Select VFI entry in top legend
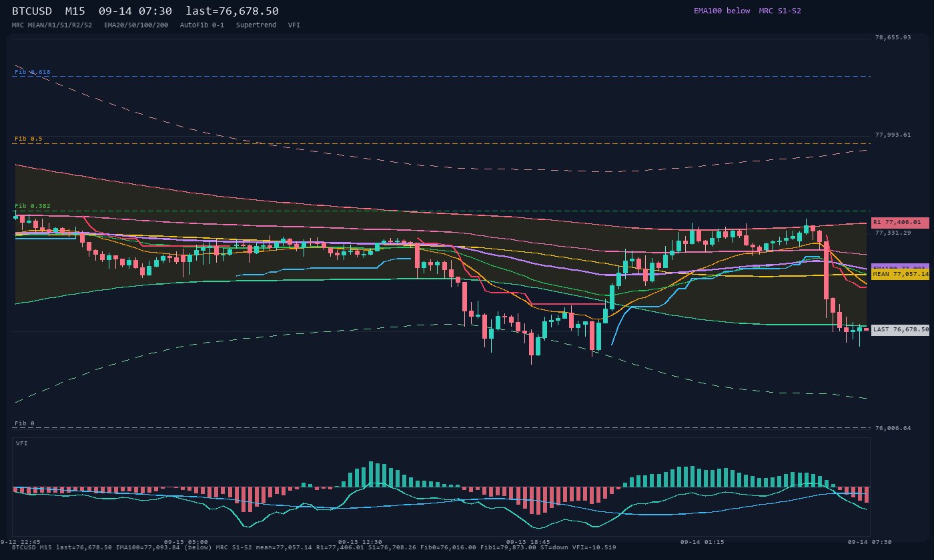This screenshot has width=934, height=560. (x=294, y=25)
